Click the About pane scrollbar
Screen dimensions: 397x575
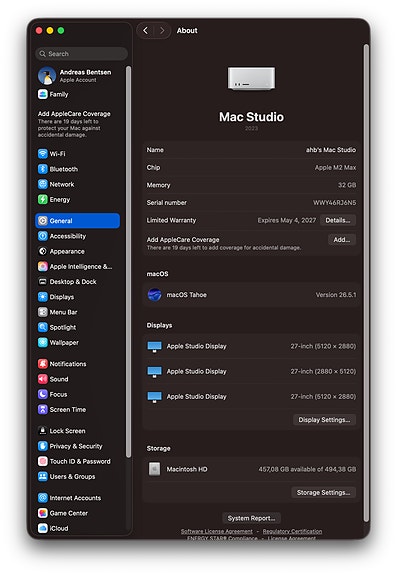click(x=366, y=282)
